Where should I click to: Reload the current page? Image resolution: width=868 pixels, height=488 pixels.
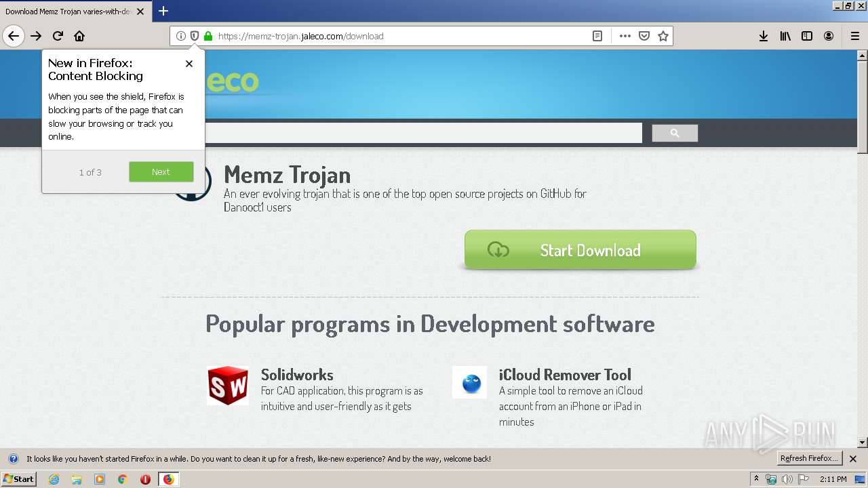pyautogui.click(x=58, y=36)
